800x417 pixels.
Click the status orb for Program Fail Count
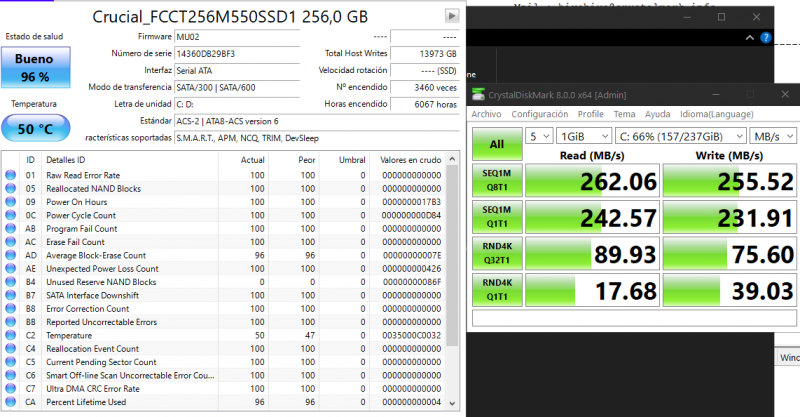[10, 228]
